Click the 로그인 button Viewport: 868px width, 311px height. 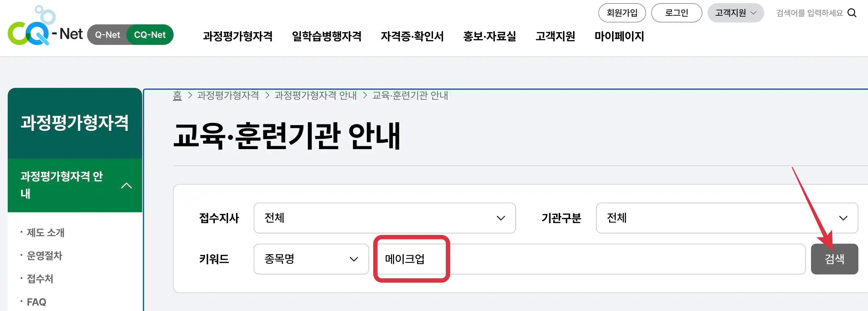(676, 13)
